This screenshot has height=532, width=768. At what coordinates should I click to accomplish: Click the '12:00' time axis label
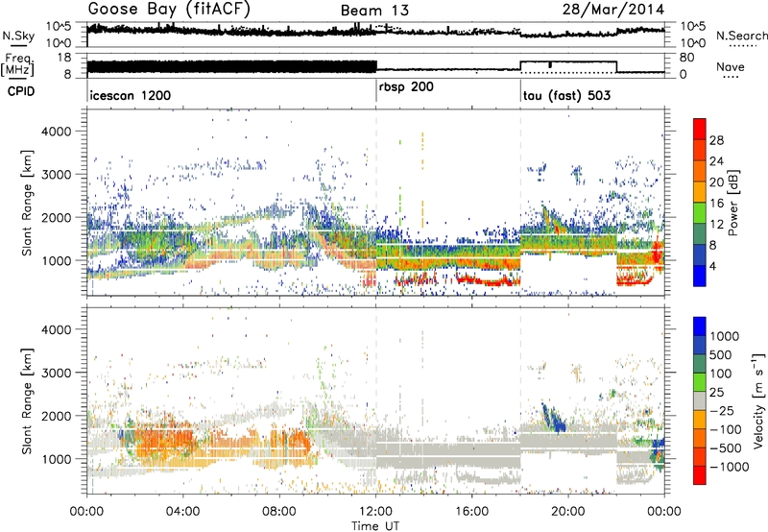[375, 511]
